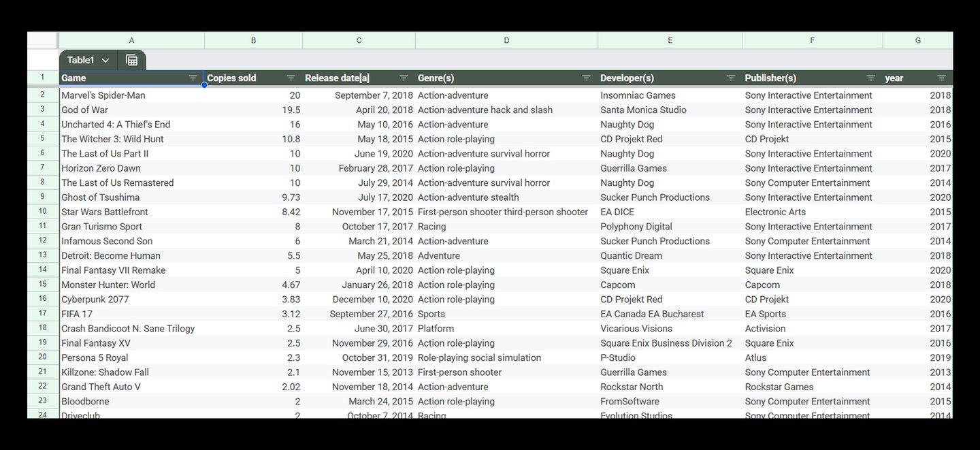Click the Developer(s) header cell
This screenshot has height=450, width=980.
(x=670, y=78)
